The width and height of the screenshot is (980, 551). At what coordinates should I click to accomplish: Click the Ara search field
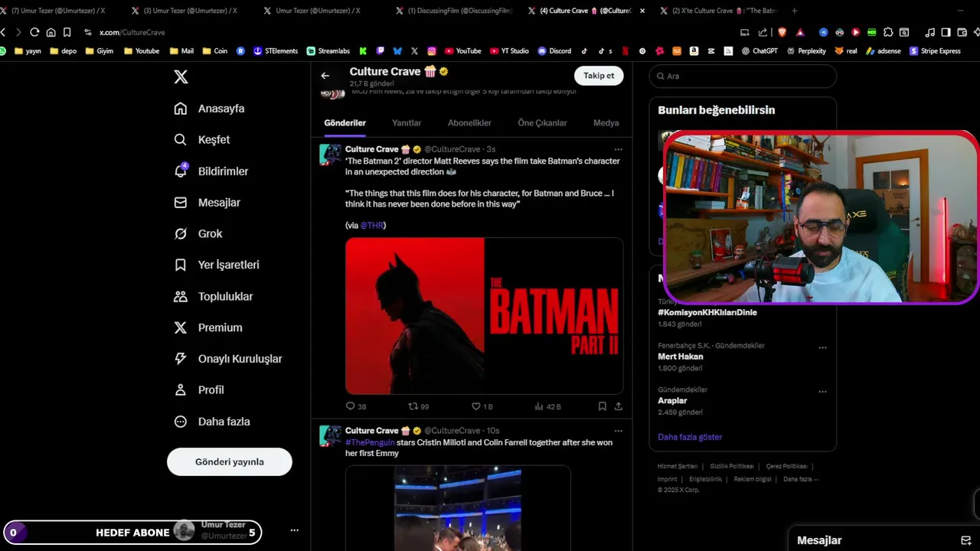pos(743,76)
